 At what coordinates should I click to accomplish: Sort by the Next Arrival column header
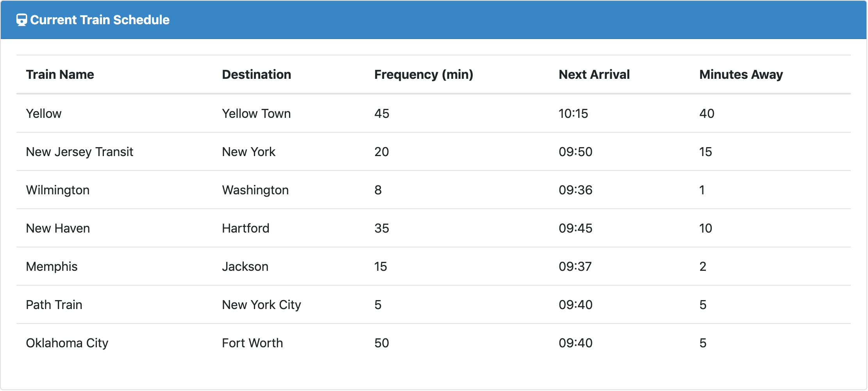click(594, 75)
